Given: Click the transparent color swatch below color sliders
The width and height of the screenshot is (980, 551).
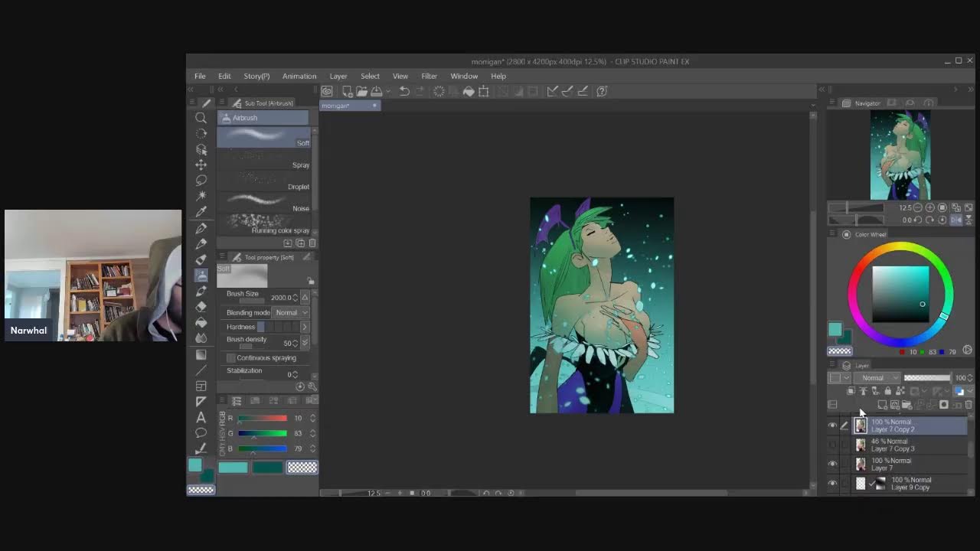Looking at the screenshot, I should pyautogui.click(x=302, y=468).
